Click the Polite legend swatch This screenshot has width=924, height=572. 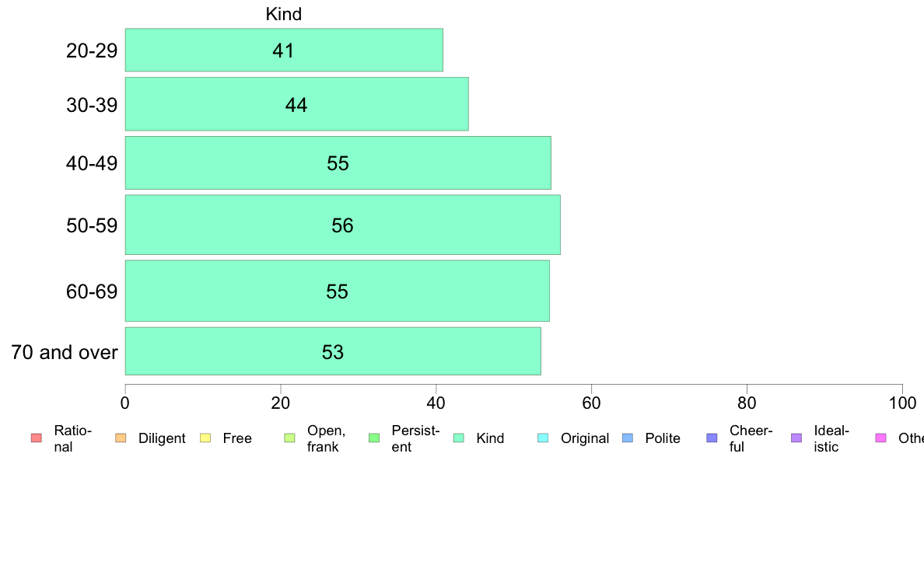(x=628, y=438)
